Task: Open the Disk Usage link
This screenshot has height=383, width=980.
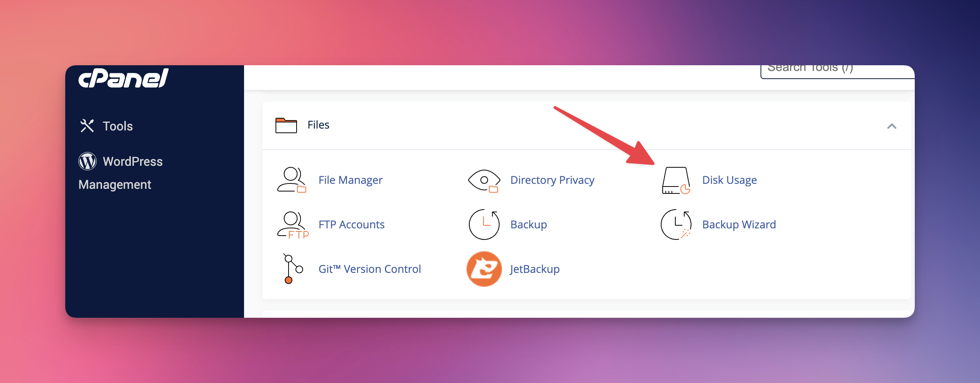Action: tap(729, 180)
